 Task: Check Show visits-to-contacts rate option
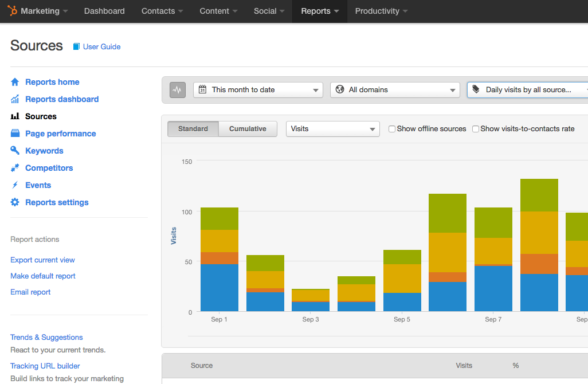(476, 129)
